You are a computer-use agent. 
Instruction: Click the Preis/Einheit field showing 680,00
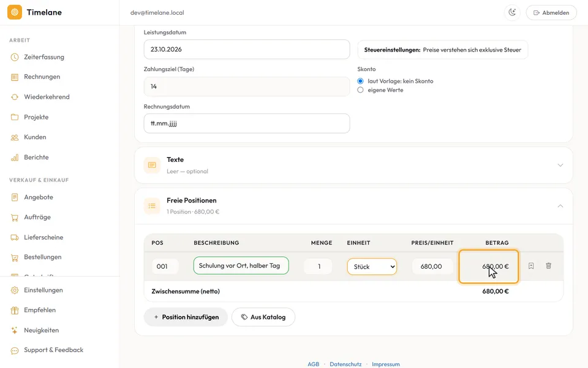[432, 266]
